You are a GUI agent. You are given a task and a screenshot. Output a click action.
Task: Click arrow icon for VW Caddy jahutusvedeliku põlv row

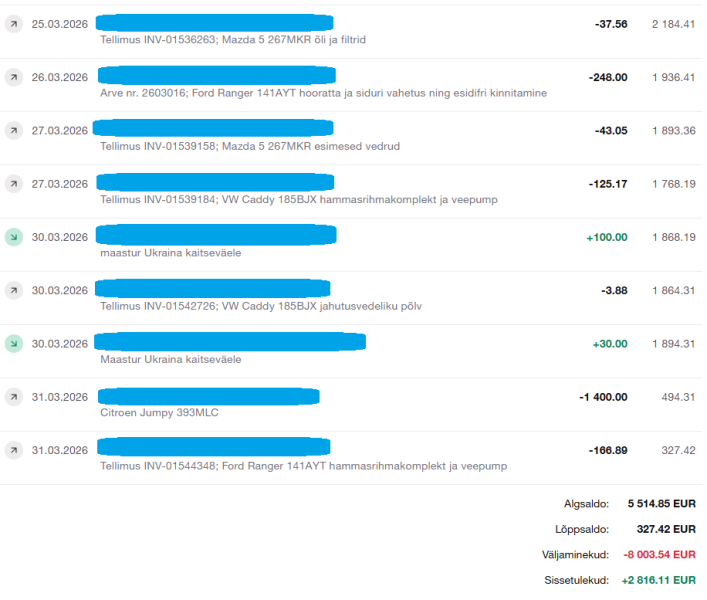[x=13, y=290]
